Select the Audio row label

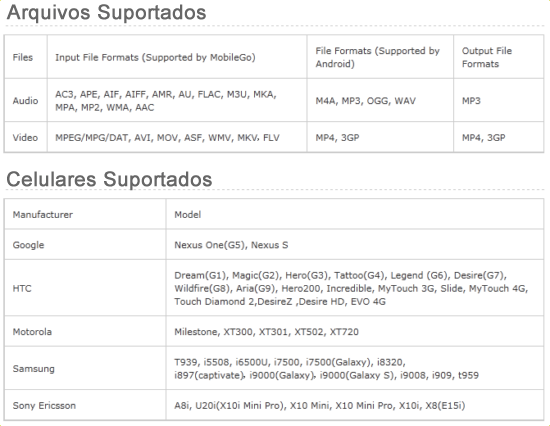[25, 101]
